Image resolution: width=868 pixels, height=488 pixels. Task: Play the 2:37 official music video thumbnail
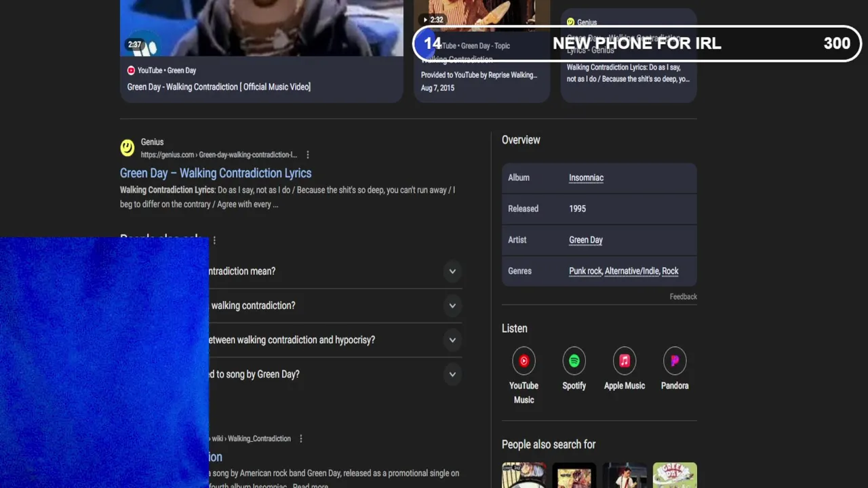[x=261, y=28]
